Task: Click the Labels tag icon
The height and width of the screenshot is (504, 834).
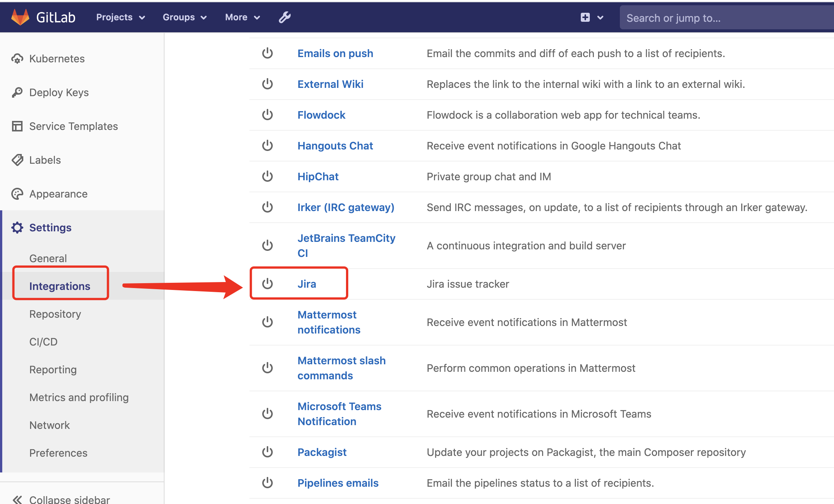Action: tap(17, 160)
